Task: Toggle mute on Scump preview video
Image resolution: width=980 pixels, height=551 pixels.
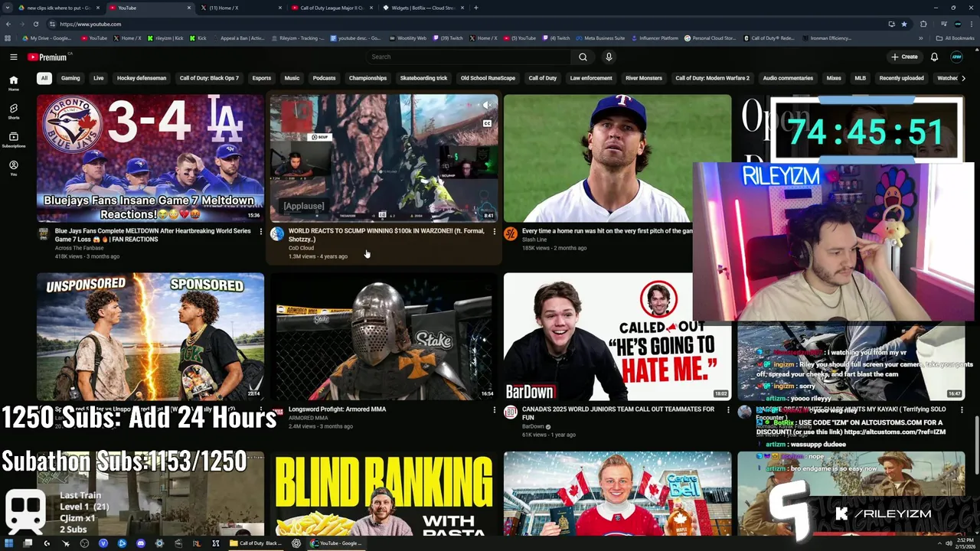Action: click(x=487, y=105)
